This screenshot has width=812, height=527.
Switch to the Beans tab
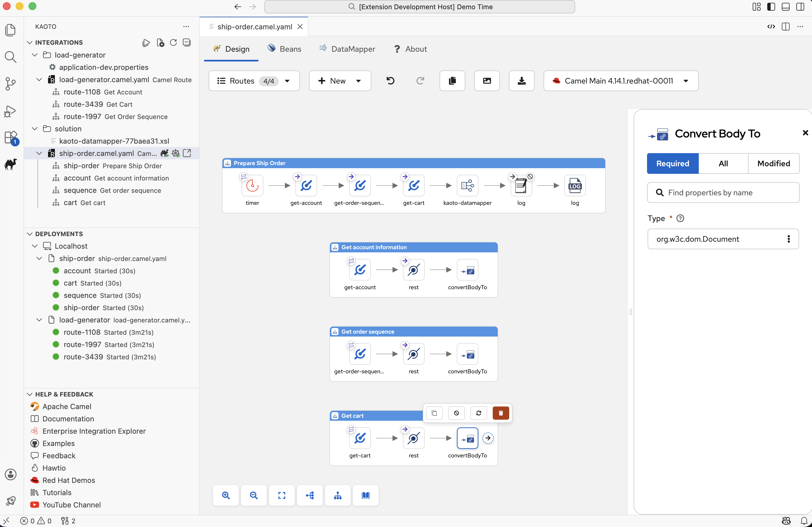pyautogui.click(x=284, y=49)
